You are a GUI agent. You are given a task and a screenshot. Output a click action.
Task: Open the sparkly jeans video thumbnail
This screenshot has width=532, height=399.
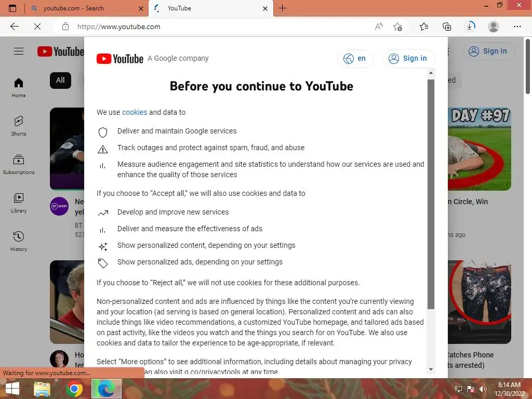click(x=480, y=302)
